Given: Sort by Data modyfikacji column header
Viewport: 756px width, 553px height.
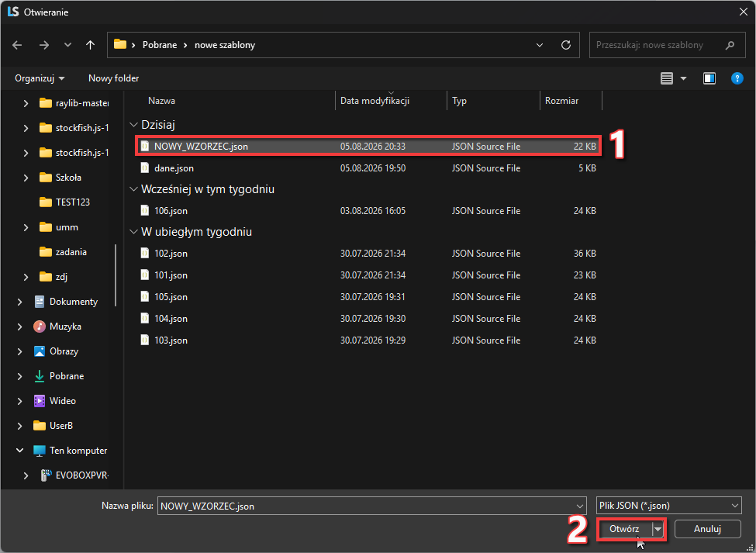Looking at the screenshot, I should click(375, 101).
